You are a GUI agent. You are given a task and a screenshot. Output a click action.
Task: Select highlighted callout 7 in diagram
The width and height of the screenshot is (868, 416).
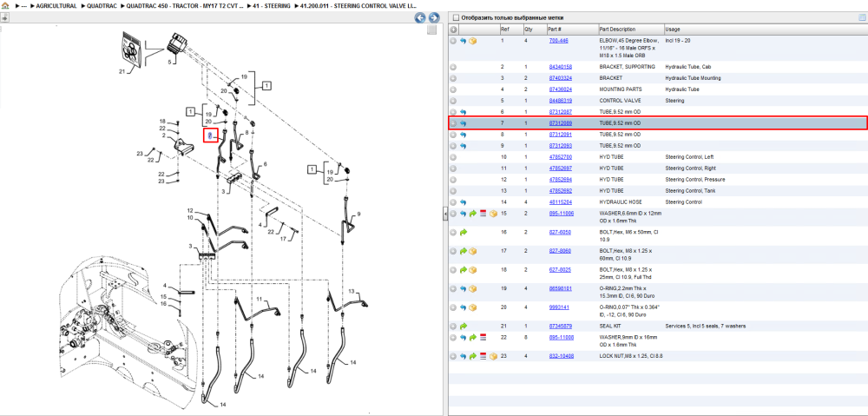pos(210,135)
